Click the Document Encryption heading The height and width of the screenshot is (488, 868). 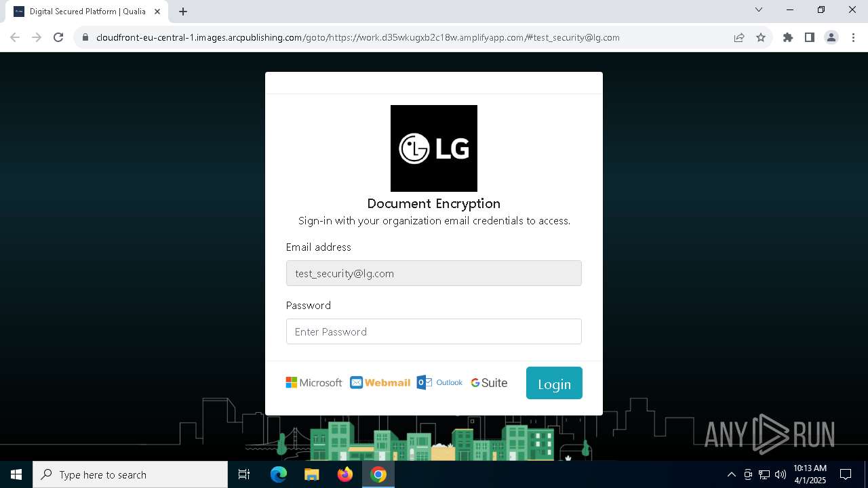(434, 203)
